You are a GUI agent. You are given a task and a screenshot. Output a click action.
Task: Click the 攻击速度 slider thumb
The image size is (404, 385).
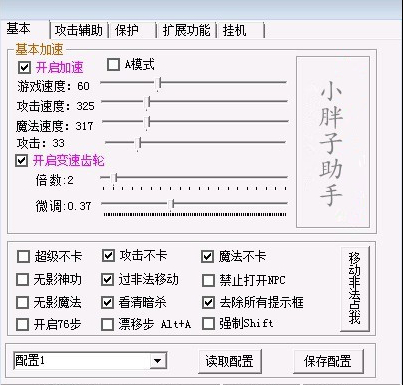pos(148,103)
